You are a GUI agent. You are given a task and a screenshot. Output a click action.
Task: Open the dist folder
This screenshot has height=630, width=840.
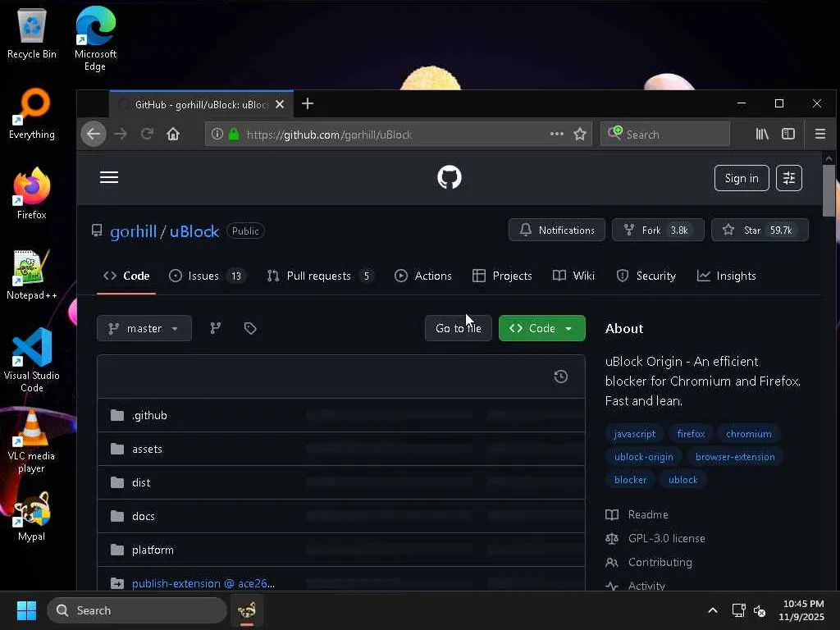141,482
